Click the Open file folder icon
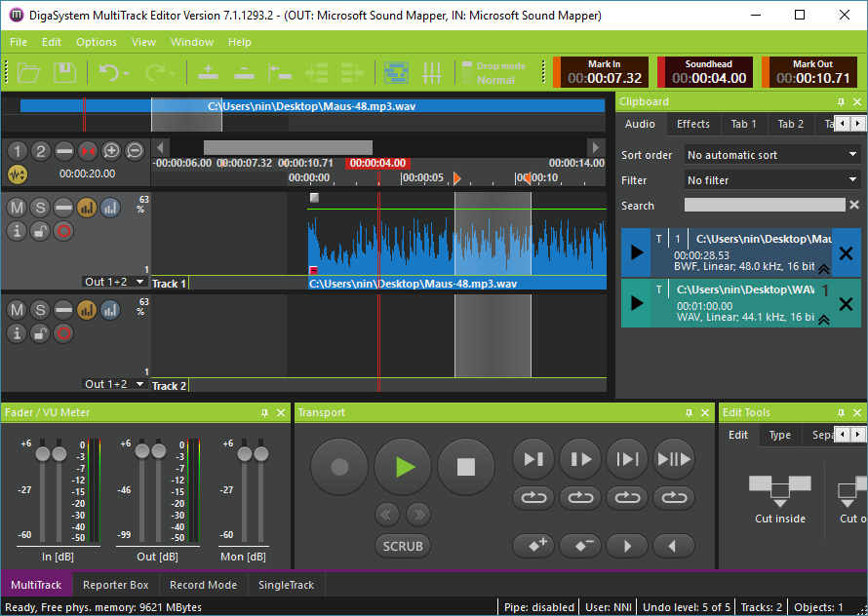The height and width of the screenshot is (616, 868). pos(28,72)
